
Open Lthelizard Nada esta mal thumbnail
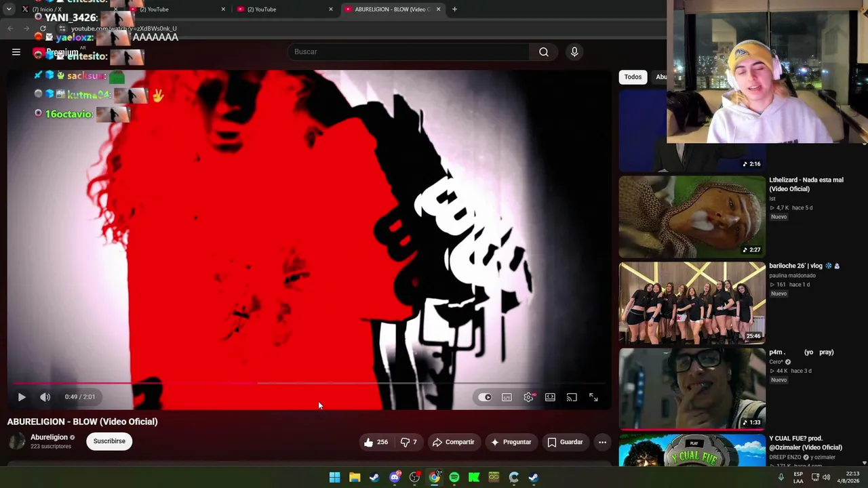pos(692,217)
